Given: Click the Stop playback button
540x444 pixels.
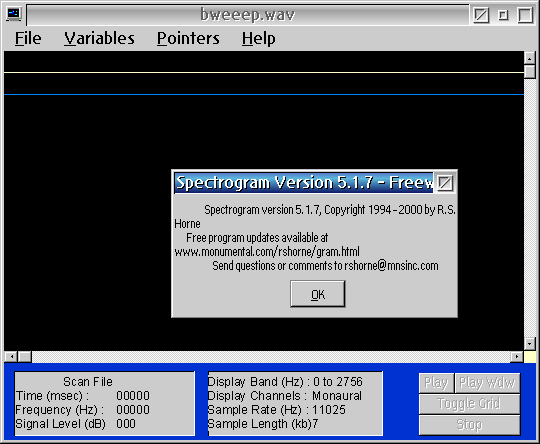Looking at the screenshot, I should [x=469, y=425].
